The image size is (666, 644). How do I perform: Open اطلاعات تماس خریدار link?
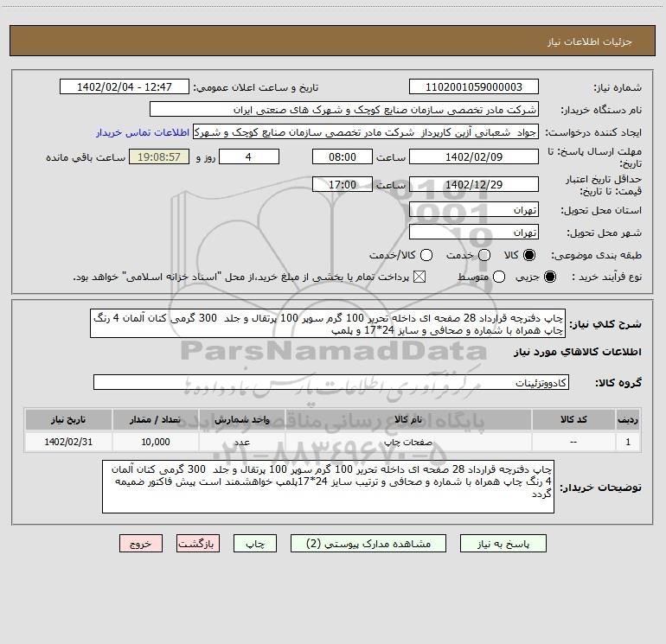point(143,132)
